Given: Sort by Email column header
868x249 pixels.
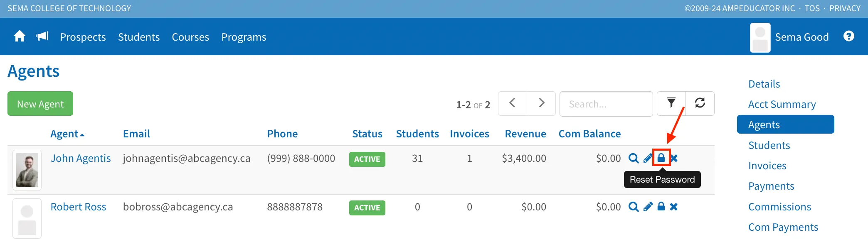Looking at the screenshot, I should 136,134.
